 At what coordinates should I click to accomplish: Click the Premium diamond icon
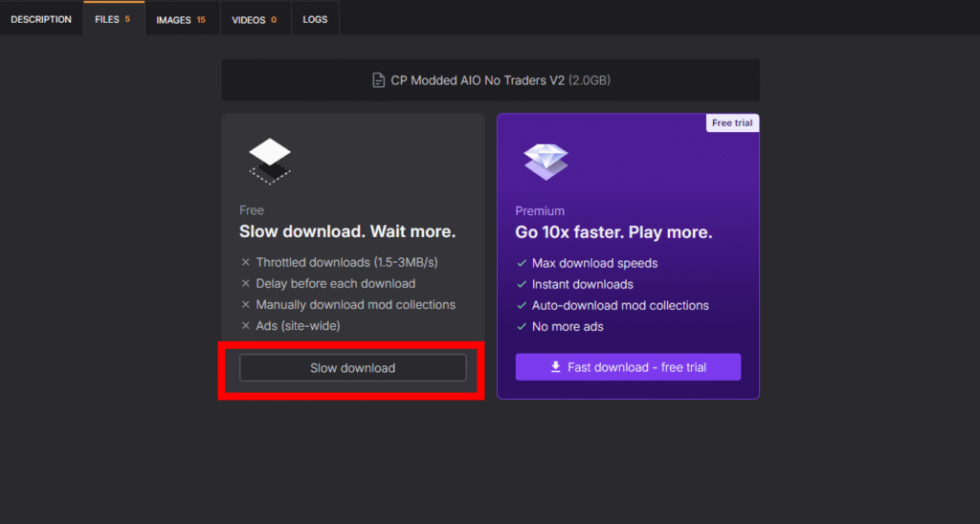(546, 161)
